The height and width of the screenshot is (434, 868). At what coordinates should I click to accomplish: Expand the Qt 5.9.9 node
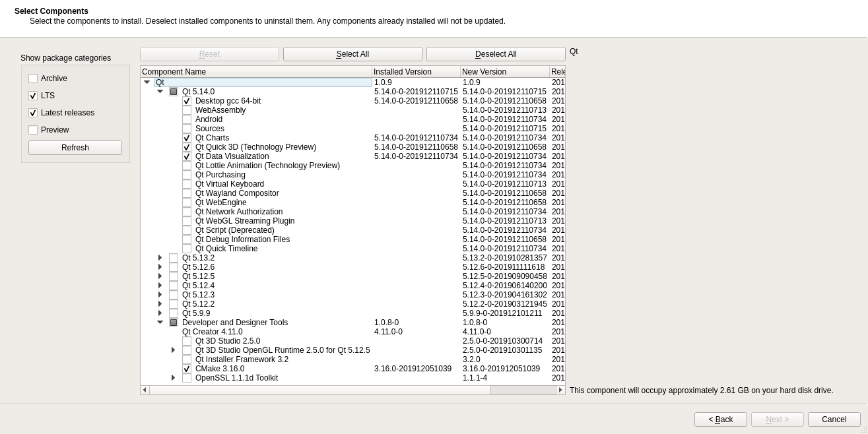pyautogui.click(x=160, y=313)
